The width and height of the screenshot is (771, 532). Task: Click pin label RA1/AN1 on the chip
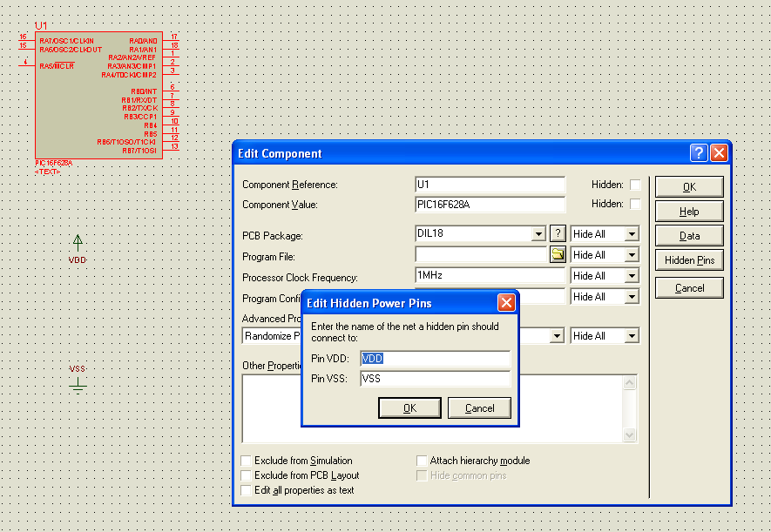coord(143,50)
